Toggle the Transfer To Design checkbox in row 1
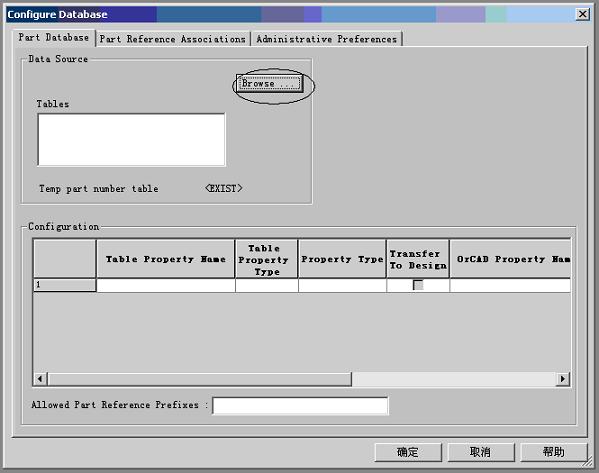This screenshot has width=599, height=473. [x=418, y=285]
